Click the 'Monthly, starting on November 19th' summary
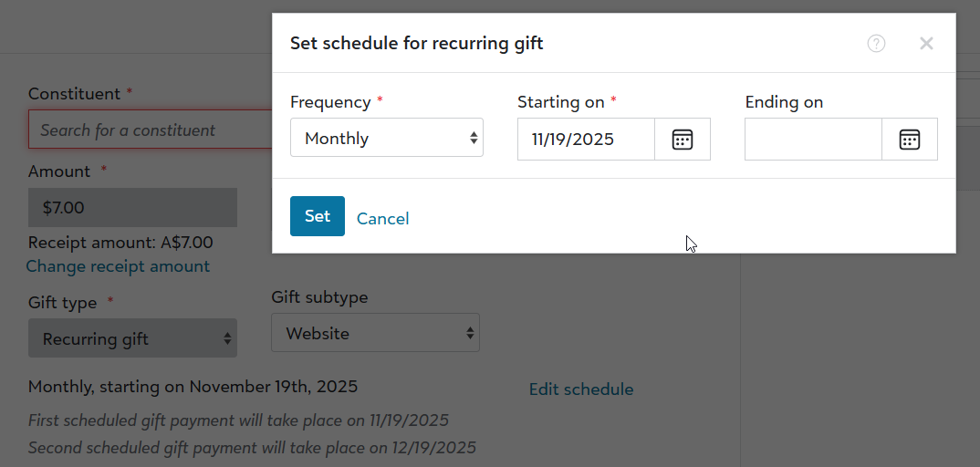This screenshot has height=467, width=980. [x=193, y=387]
